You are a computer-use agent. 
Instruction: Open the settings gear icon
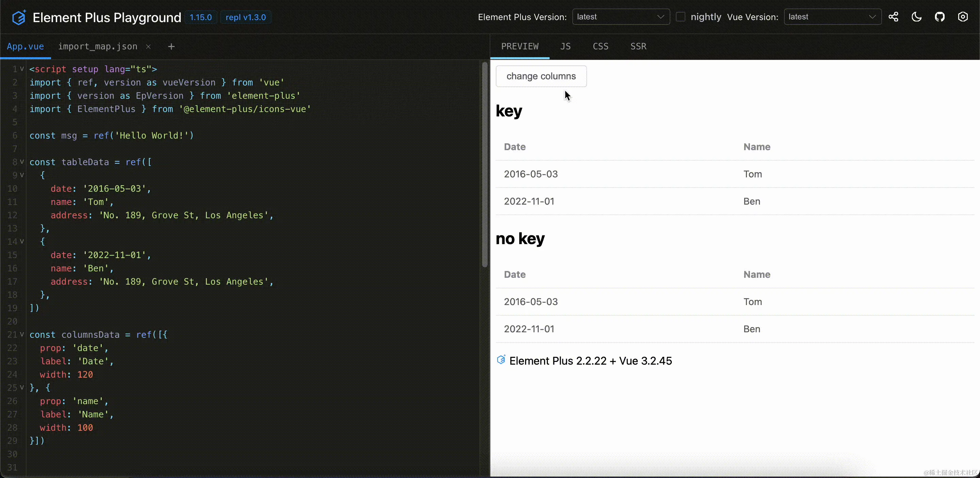tap(963, 17)
